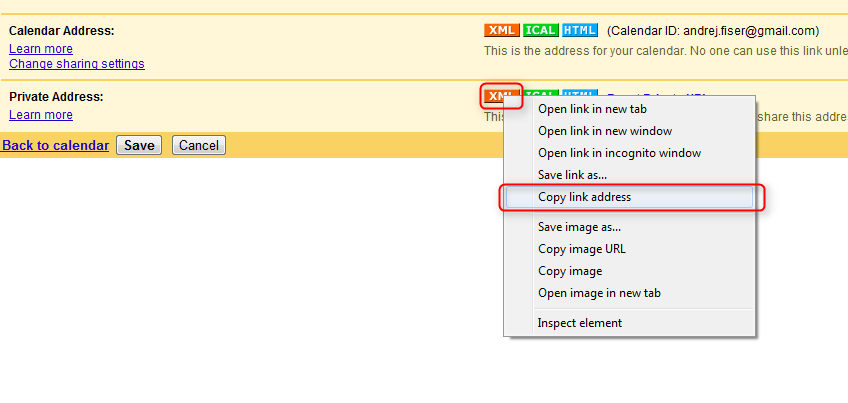Click the green ICAL icon for Calendar Address

(x=540, y=30)
